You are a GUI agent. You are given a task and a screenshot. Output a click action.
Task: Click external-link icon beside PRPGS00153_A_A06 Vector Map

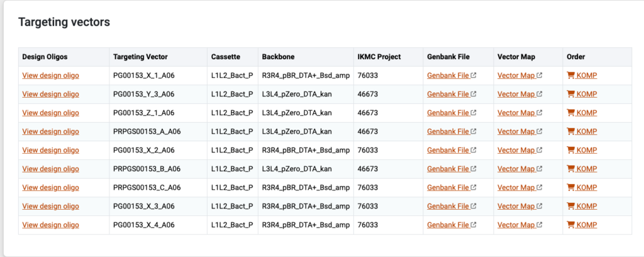[539, 132]
